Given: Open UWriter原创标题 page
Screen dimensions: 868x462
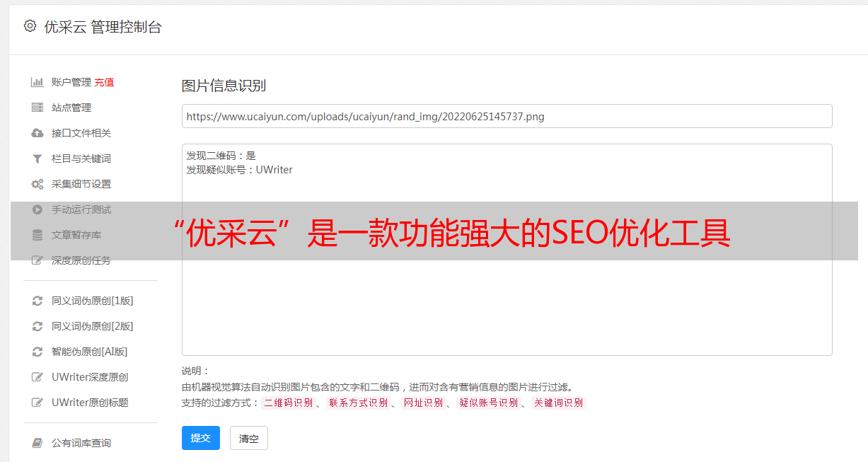Looking at the screenshot, I should (x=90, y=403).
